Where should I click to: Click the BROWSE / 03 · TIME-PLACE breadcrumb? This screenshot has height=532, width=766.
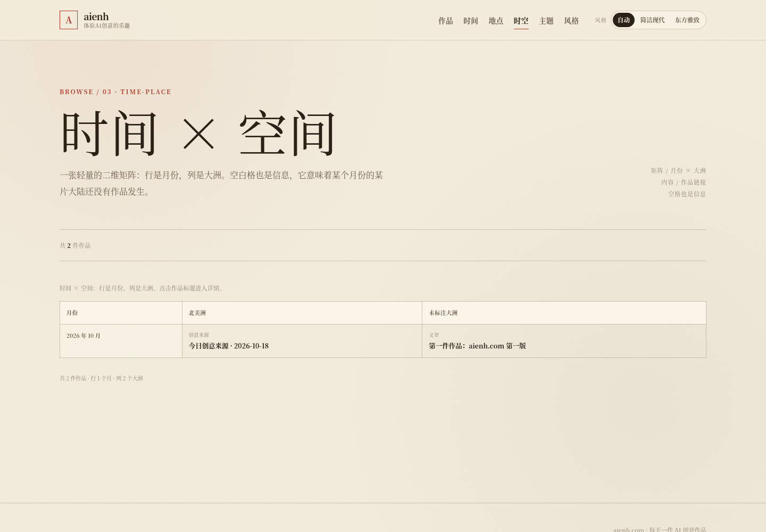click(115, 92)
